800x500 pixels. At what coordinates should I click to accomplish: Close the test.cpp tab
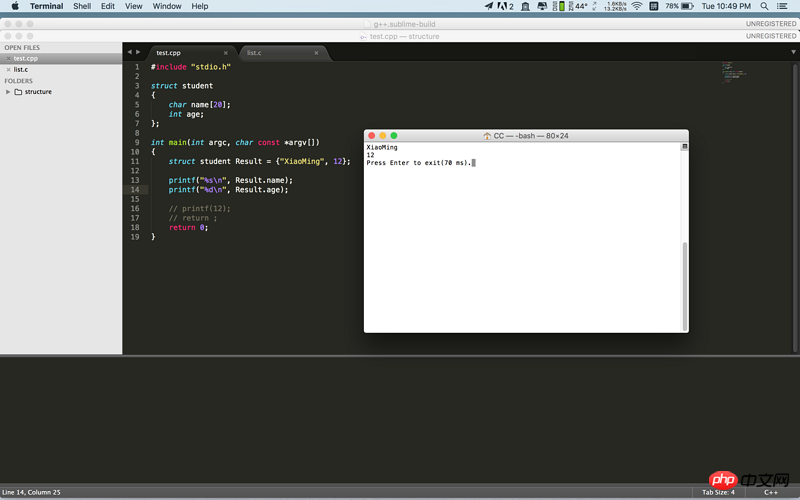click(x=226, y=53)
